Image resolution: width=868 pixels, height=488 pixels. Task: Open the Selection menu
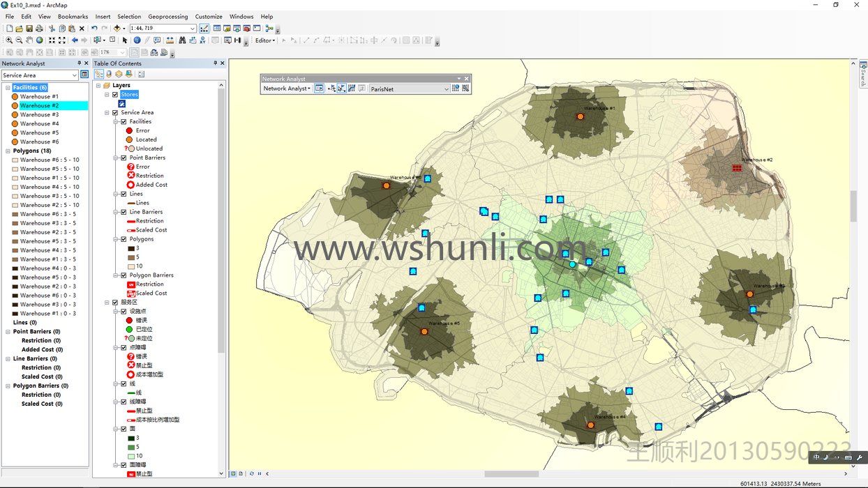[129, 17]
